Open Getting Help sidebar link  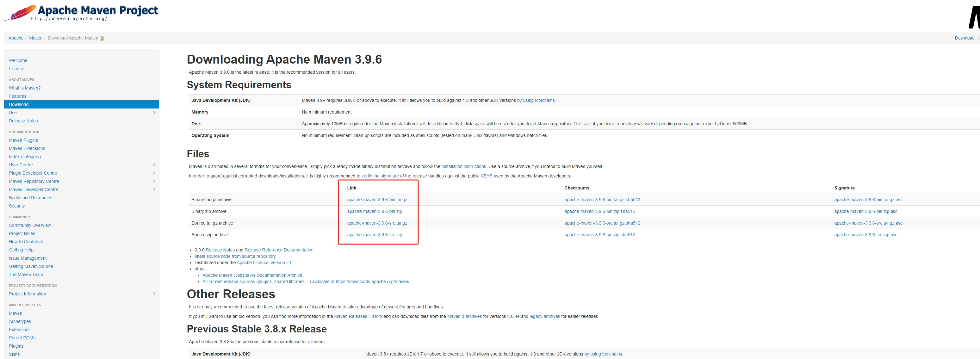(x=21, y=250)
